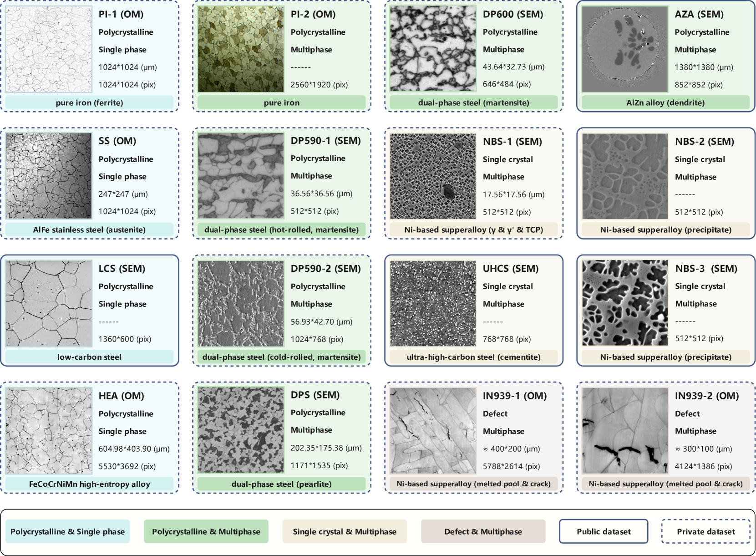
Task: Click the "Single crystal & Multiphase" legend swatch
Action: click(345, 531)
